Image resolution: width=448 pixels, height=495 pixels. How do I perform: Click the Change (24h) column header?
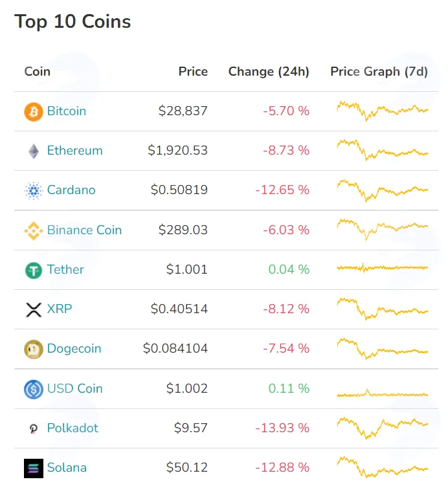(x=269, y=72)
